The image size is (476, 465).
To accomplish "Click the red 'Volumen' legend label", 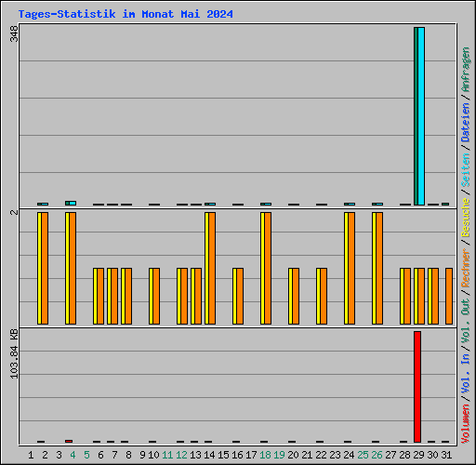I will click(x=466, y=423).
